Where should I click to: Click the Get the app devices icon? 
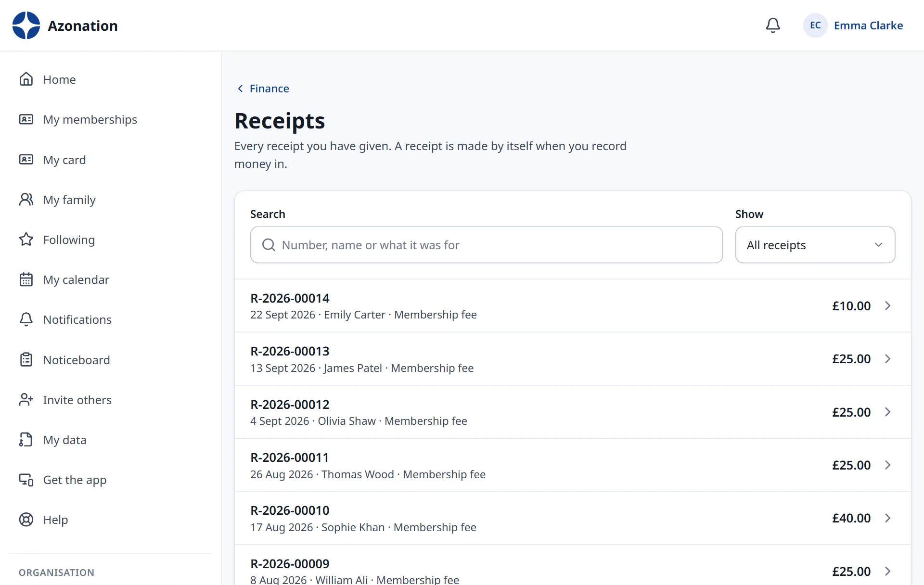click(x=26, y=480)
